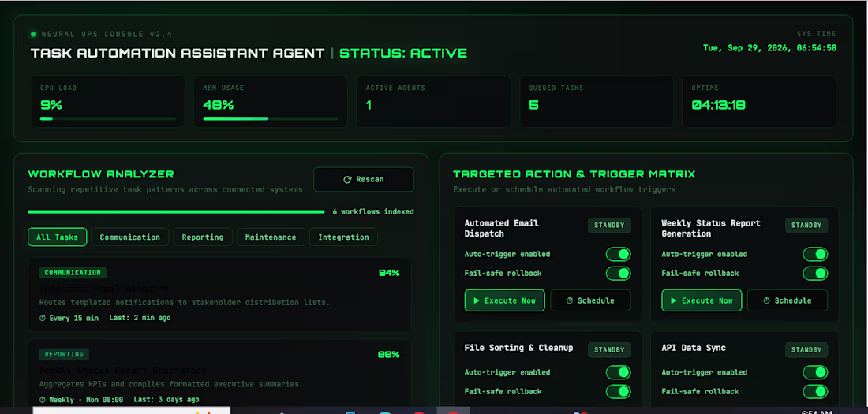Click the Last: 3 days ago text
Screen dimensions: 868x414
coord(166,400)
